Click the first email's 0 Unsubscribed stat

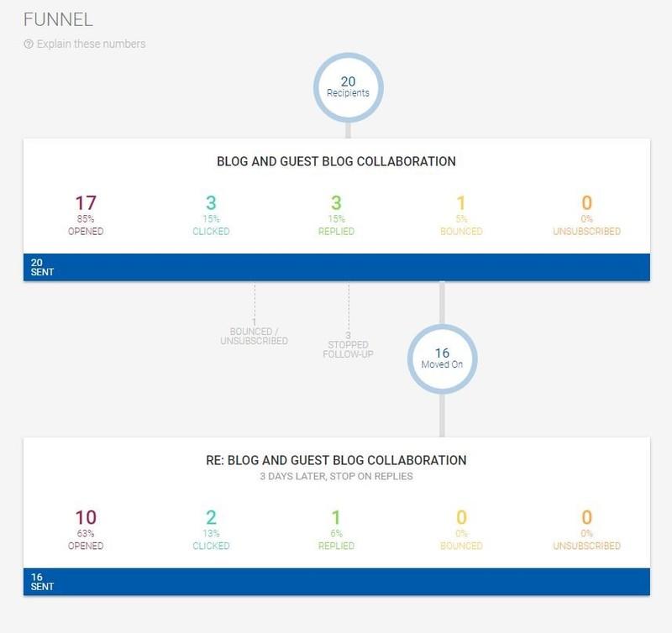point(586,215)
